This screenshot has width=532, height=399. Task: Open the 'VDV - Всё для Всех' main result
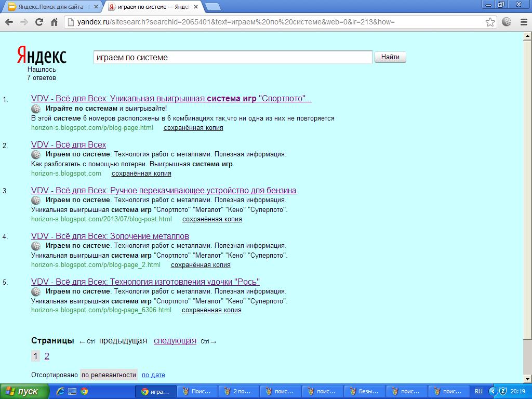(x=69, y=145)
